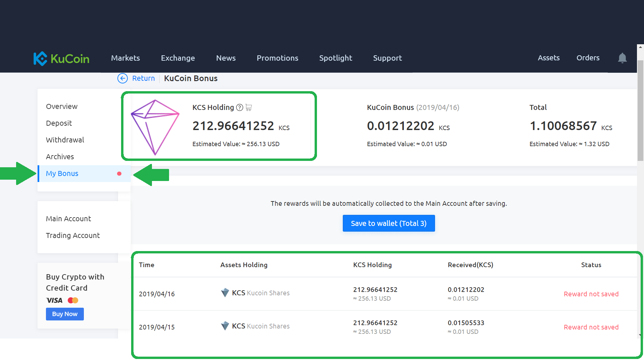Click Reward not saved for 2019/04/15
This screenshot has width=644, height=362.
pyautogui.click(x=591, y=327)
